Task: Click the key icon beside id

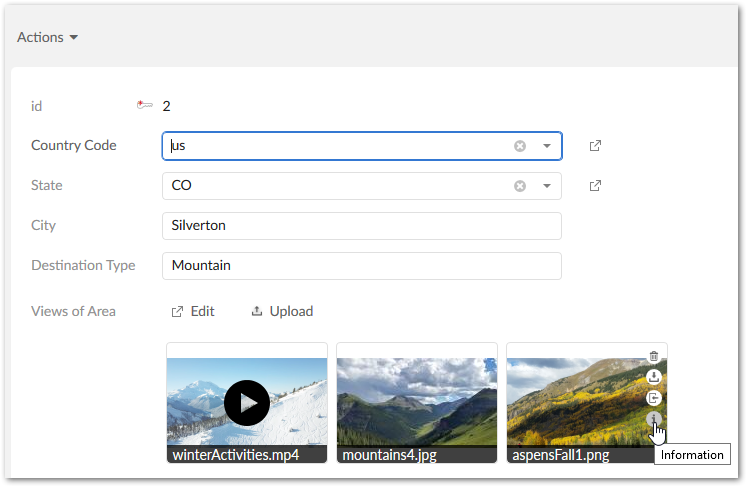Action: pyautogui.click(x=145, y=105)
